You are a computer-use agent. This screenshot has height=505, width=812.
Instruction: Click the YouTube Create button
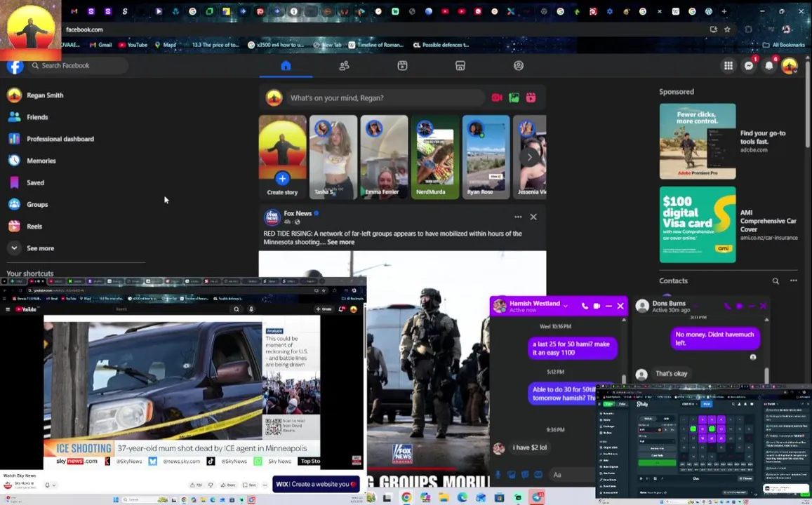coord(324,309)
